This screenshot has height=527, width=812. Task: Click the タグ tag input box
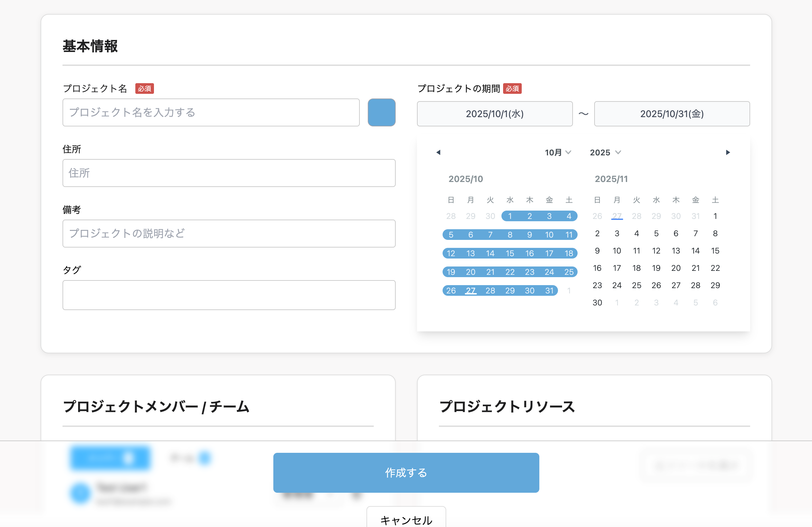tap(228, 295)
